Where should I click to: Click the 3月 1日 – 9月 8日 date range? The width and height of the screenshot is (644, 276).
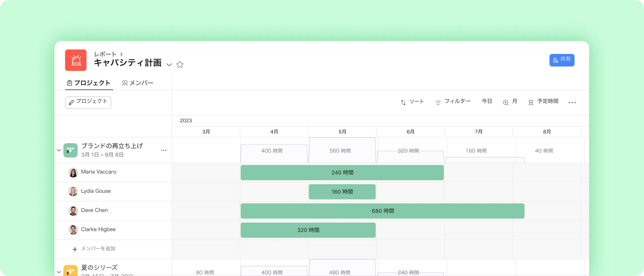tap(103, 155)
